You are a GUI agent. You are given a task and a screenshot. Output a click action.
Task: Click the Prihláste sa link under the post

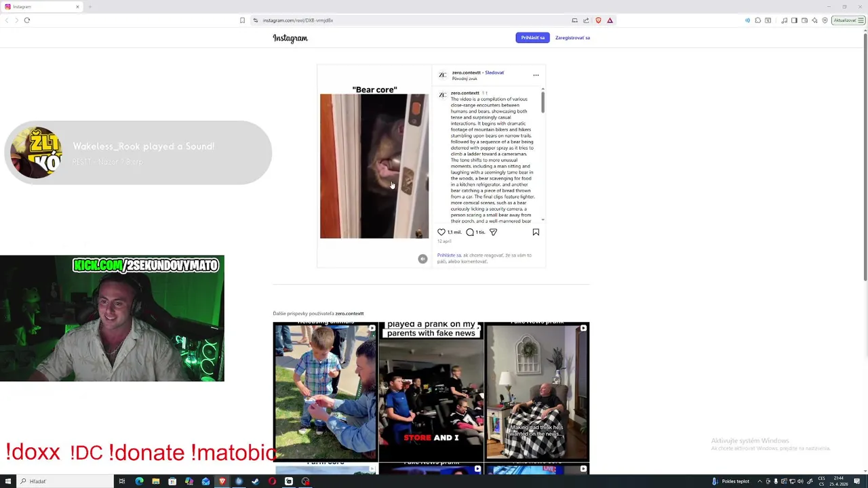click(449, 256)
